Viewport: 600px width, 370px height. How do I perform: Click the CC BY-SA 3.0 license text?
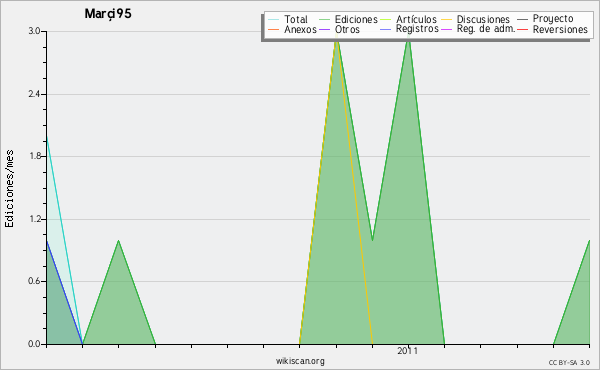(569, 362)
